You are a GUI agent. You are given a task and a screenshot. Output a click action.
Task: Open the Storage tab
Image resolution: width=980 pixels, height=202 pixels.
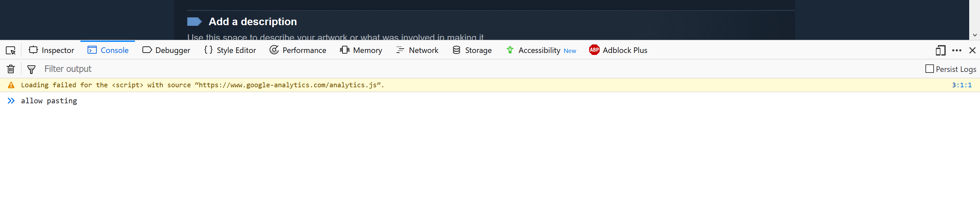(x=472, y=50)
